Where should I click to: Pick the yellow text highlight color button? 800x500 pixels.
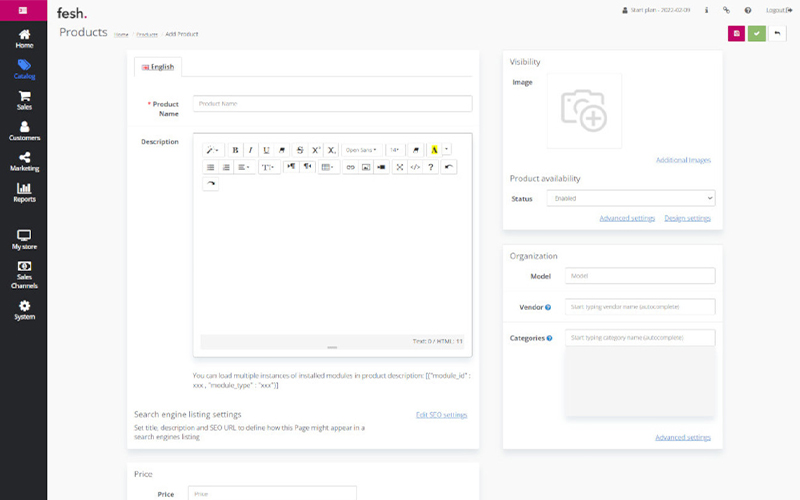[x=435, y=150]
